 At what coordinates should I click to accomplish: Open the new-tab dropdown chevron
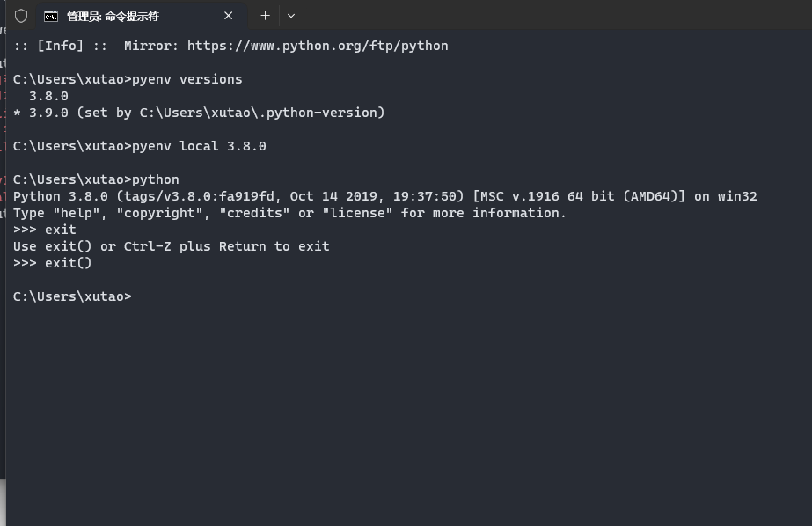click(291, 15)
